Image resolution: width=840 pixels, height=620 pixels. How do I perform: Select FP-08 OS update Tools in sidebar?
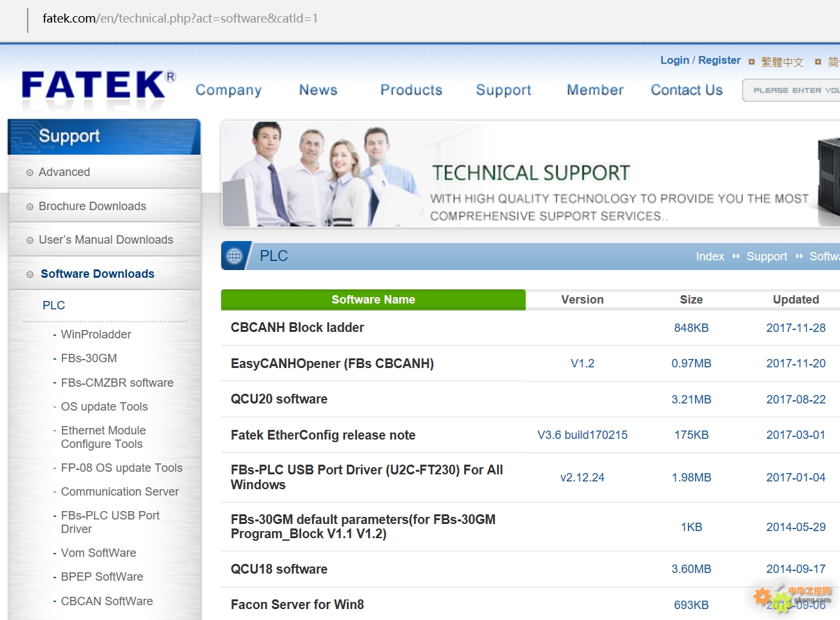point(122,468)
